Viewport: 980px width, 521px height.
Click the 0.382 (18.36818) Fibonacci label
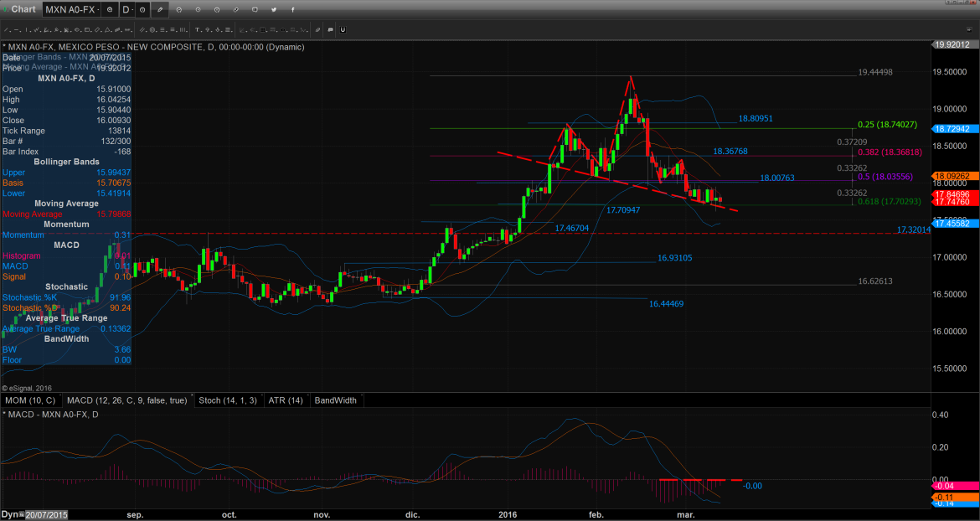click(x=890, y=152)
